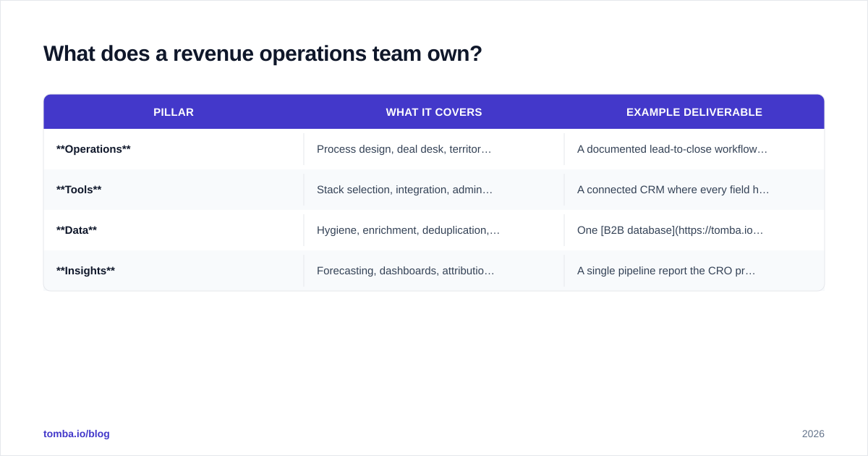Select 'Forecasting, dashboards, attributio…' cell
868x456 pixels.
click(x=434, y=271)
